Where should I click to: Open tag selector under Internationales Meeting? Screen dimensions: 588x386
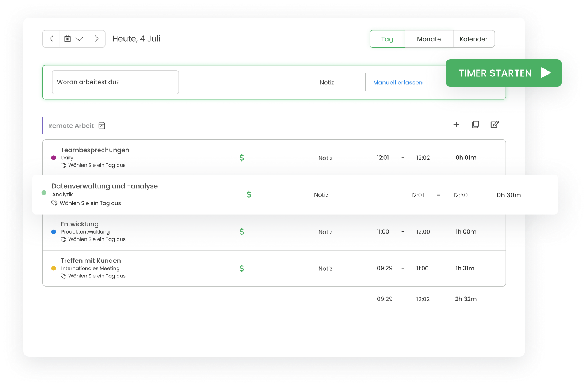(96, 276)
